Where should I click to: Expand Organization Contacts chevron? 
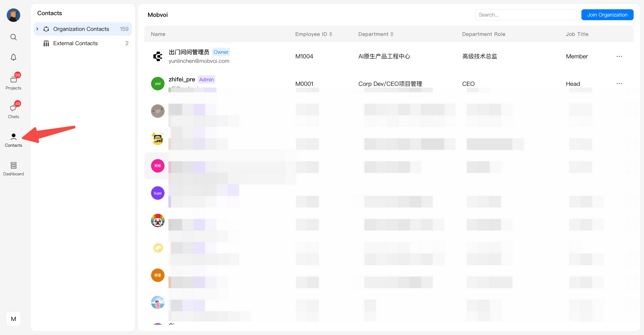37,29
